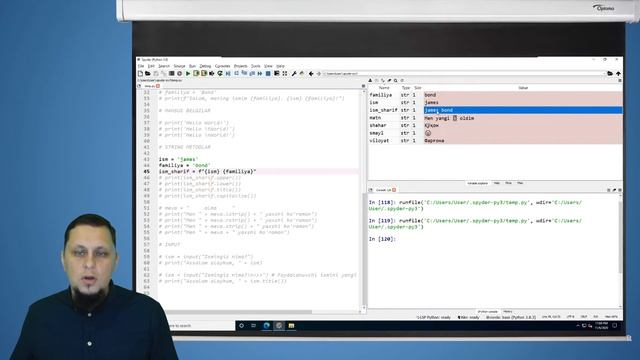Import data in Variable explorer
The width and height of the screenshot is (640, 360).
[370, 81]
